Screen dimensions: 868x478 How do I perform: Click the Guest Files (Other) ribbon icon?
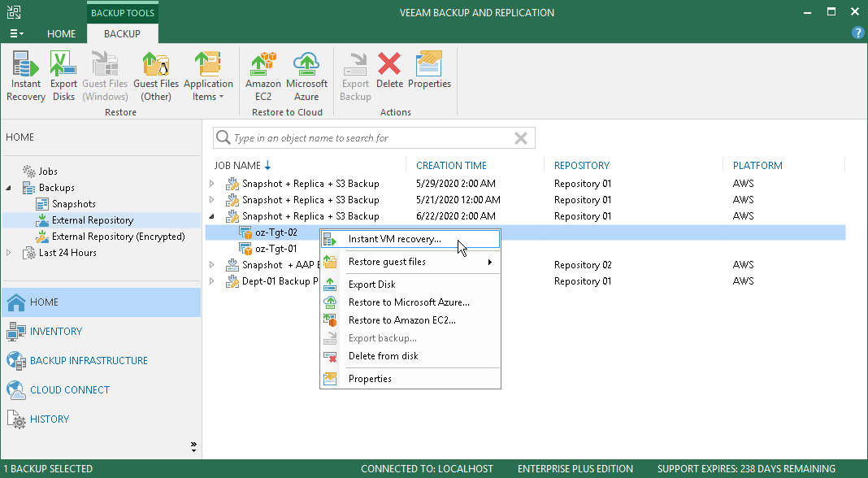[x=156, y=76]
